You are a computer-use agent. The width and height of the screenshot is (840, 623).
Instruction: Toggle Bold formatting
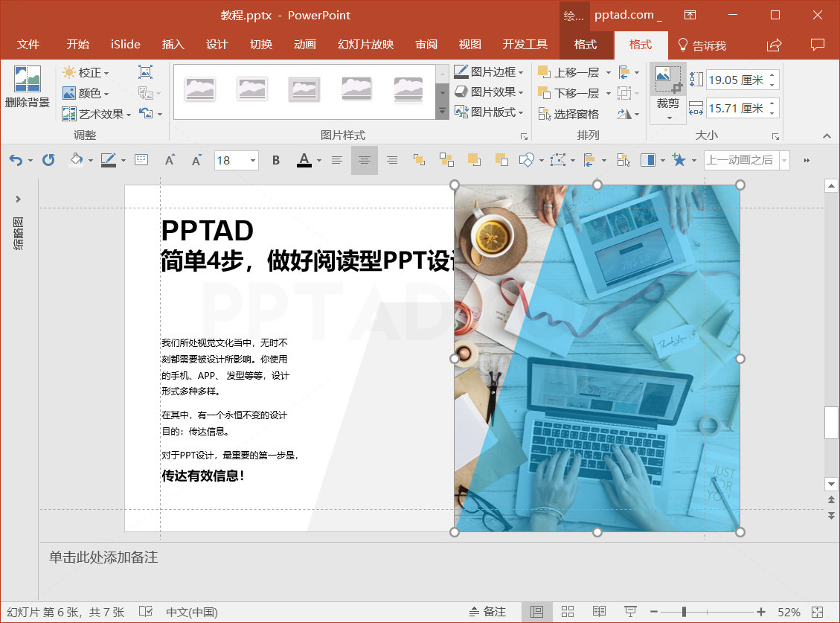276,160
